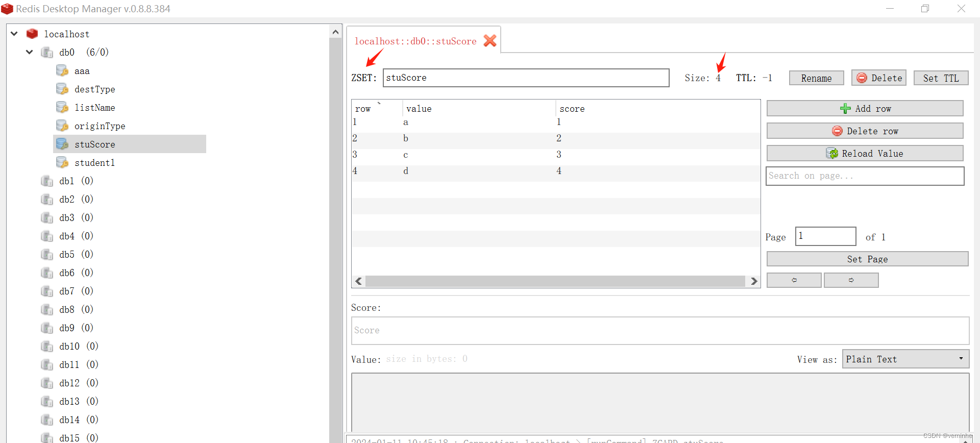
Task: Click the Delete row button
Action: coord(865,131)
